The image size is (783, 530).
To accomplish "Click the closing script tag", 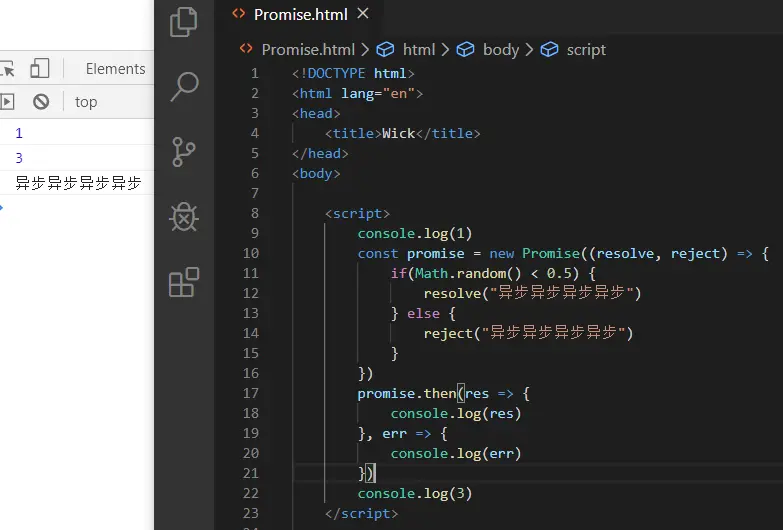I will tap(361, 513).
